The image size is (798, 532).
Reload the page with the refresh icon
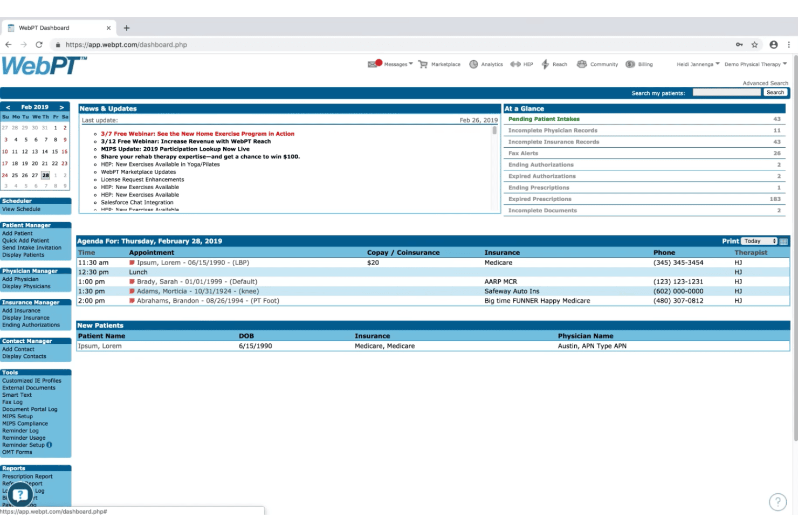coord(39,45)
